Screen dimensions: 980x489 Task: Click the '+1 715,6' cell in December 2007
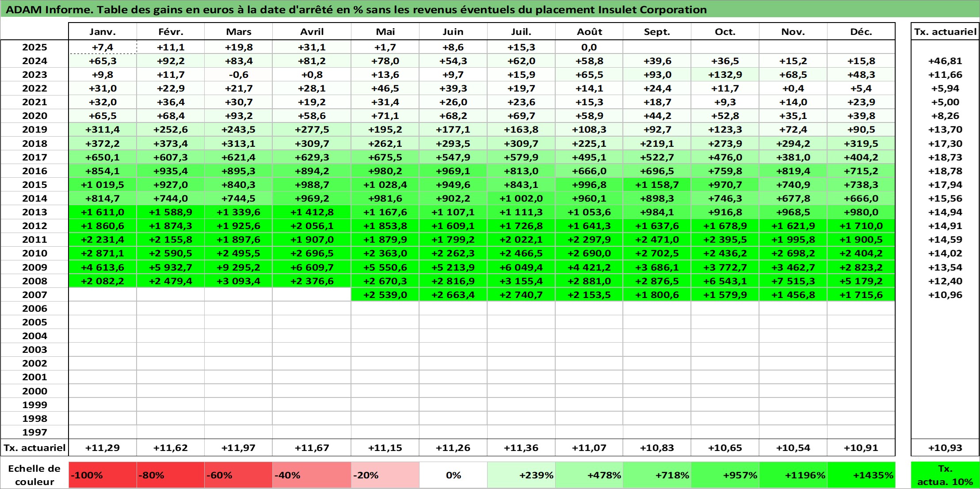[x=861, y=294]
